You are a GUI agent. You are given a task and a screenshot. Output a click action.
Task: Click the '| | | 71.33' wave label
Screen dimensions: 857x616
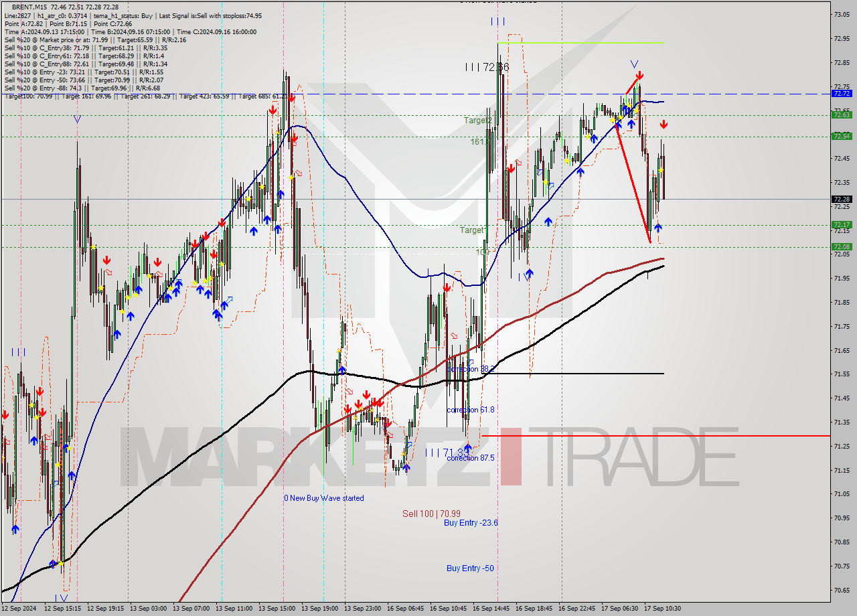pos(447,453)
